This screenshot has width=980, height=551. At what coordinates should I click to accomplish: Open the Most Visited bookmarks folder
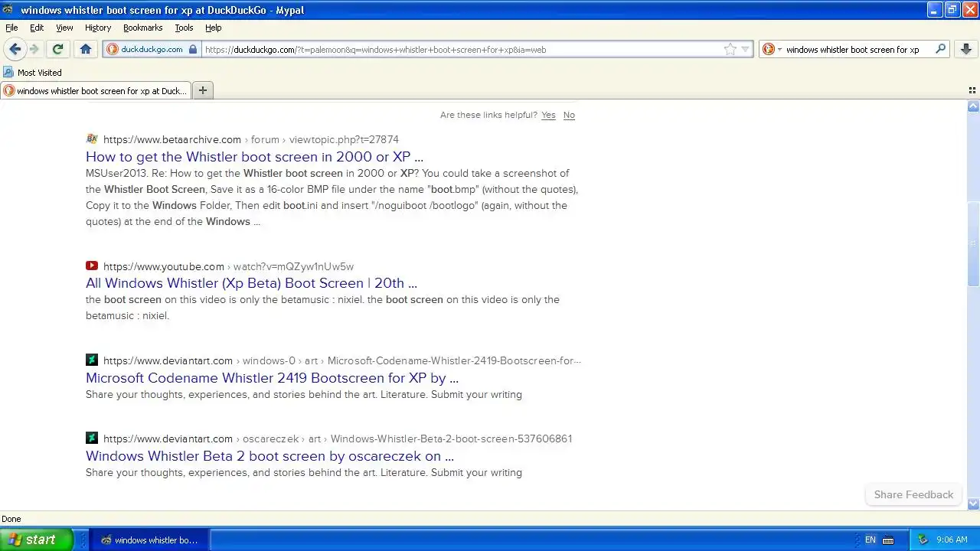point(32,73)
